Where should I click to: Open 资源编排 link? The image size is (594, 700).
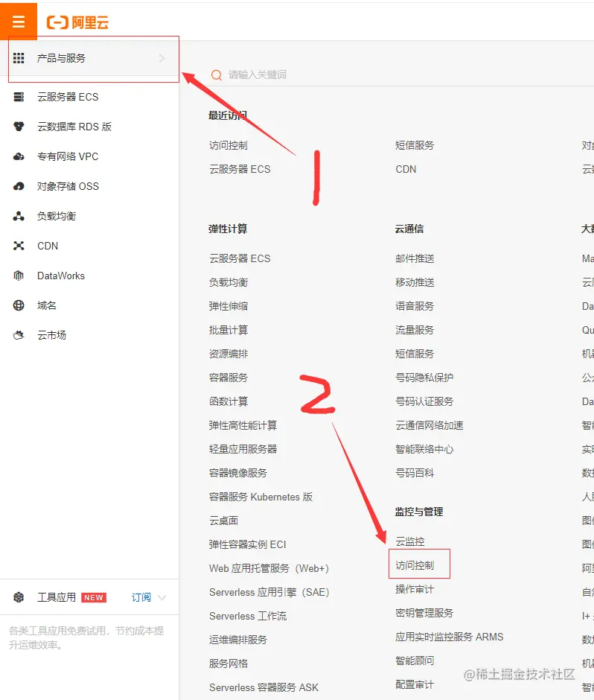pyautogui.click(x=228, y=354)
